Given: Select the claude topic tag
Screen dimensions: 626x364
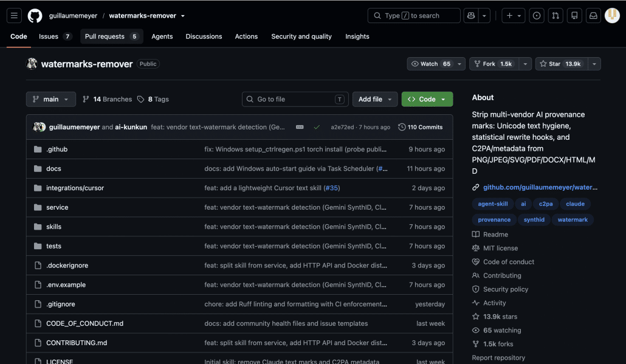Looking at the screenshot, I should (575, 204).
